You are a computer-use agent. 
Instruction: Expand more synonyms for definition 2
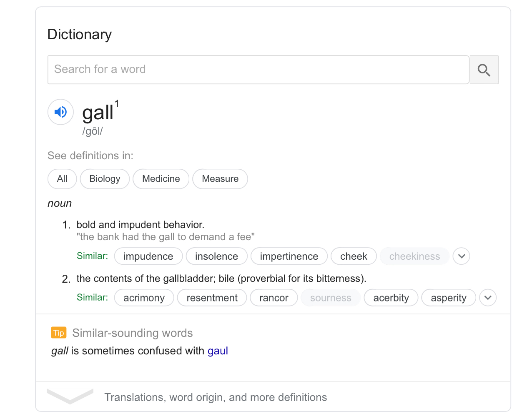click(x=488, y=298)
